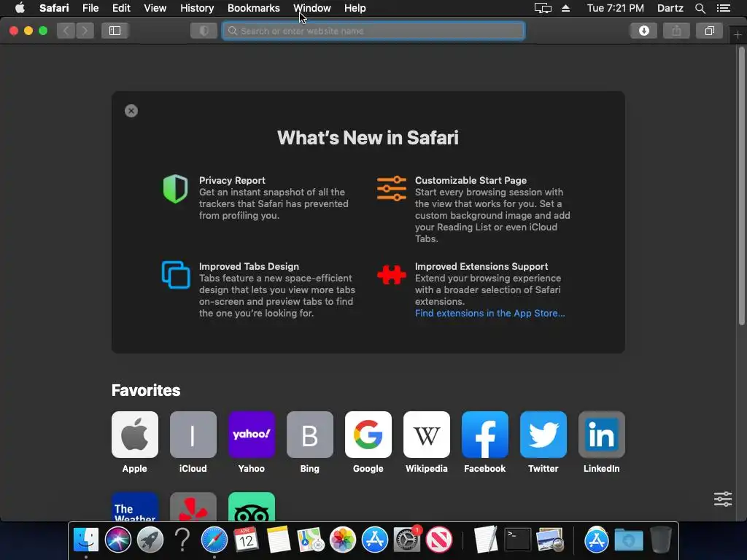Open the View menu

[x=155, y=8]
